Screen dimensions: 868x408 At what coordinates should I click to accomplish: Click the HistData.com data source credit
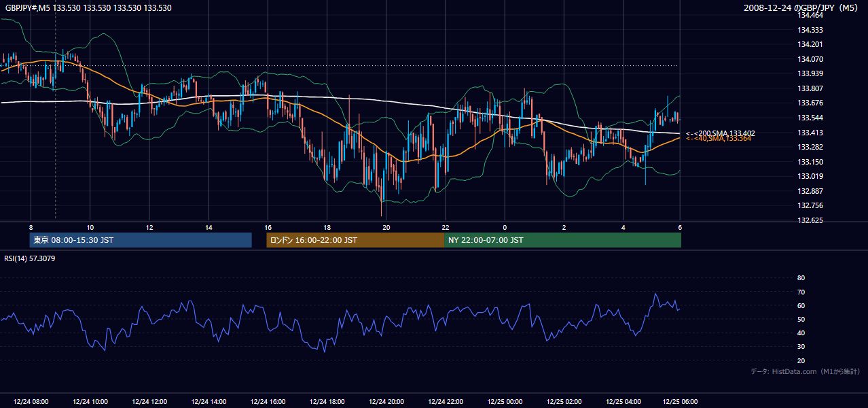tap(806, 371)
